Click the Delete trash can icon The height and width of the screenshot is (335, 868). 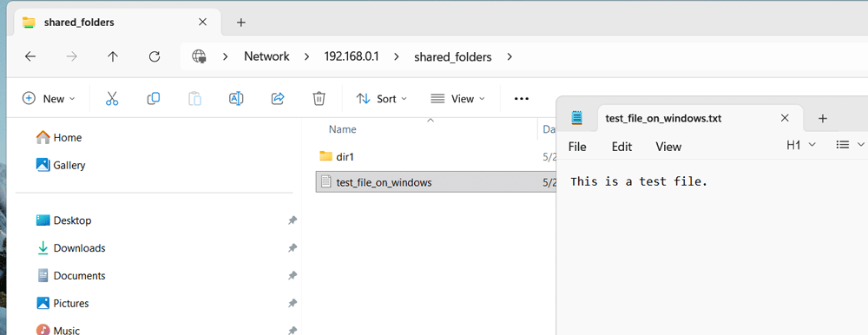(319, 99)
